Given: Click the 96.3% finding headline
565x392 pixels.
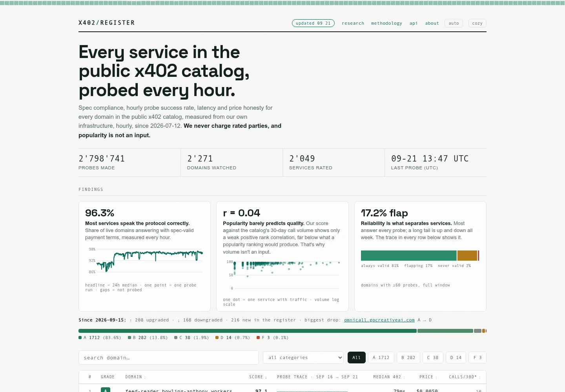Looking at the screenshot, I should tap(100, 213).
